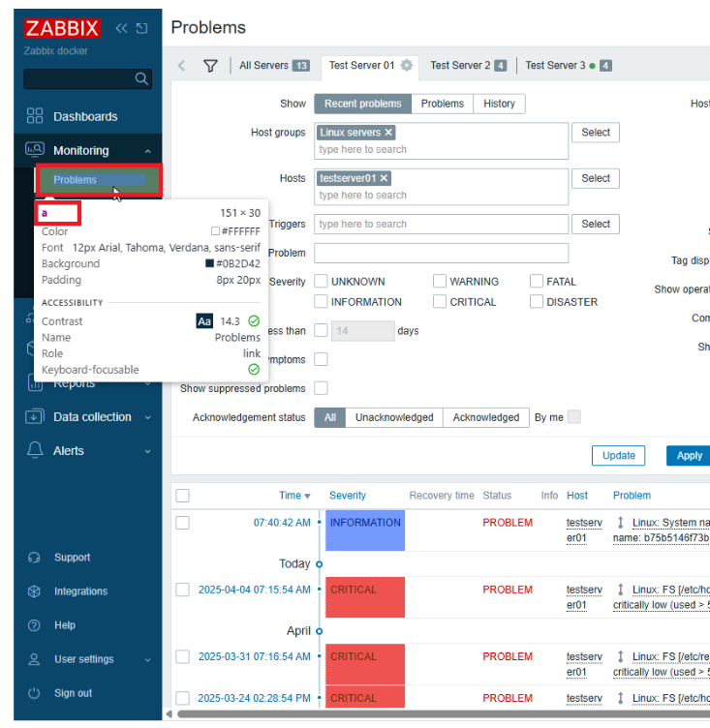Click the sidebar search magnifier icon
710x728 pixels.
(141, 78)
